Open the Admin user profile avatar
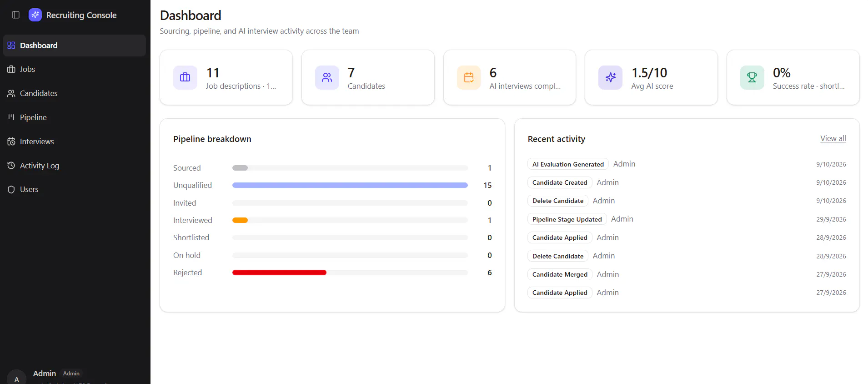The width and height of the screenshot is (868, 384). click(17, 378)
